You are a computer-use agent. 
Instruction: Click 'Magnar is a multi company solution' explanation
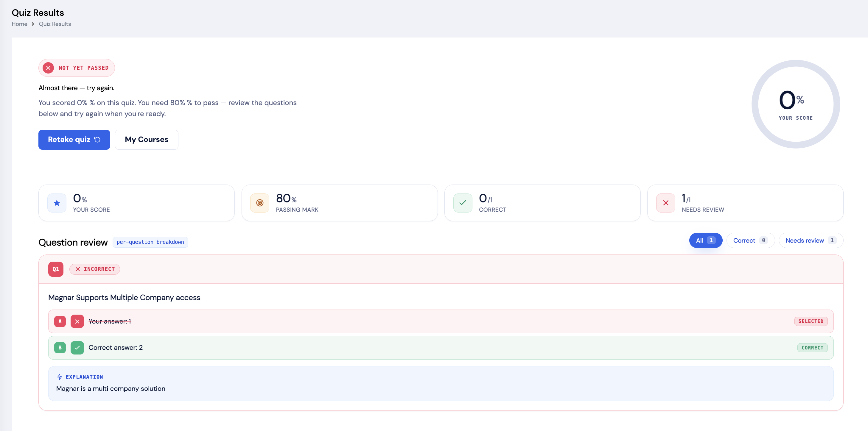tap(111, 388)
